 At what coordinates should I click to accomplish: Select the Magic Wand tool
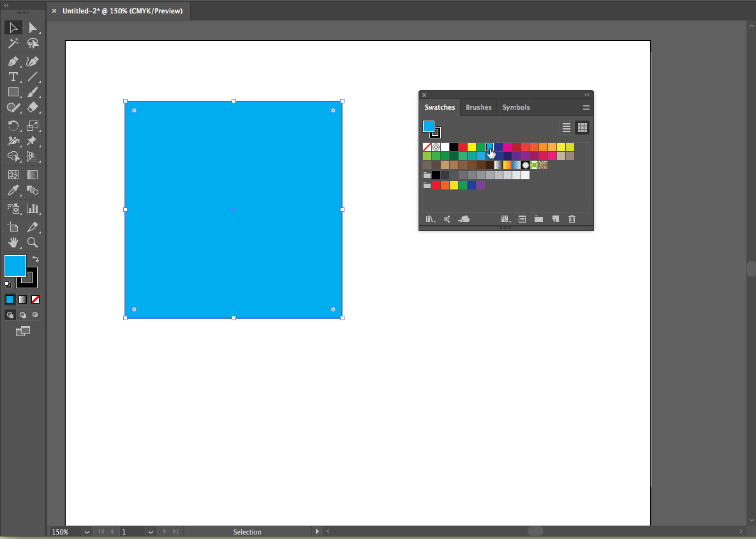click(13, 43)
